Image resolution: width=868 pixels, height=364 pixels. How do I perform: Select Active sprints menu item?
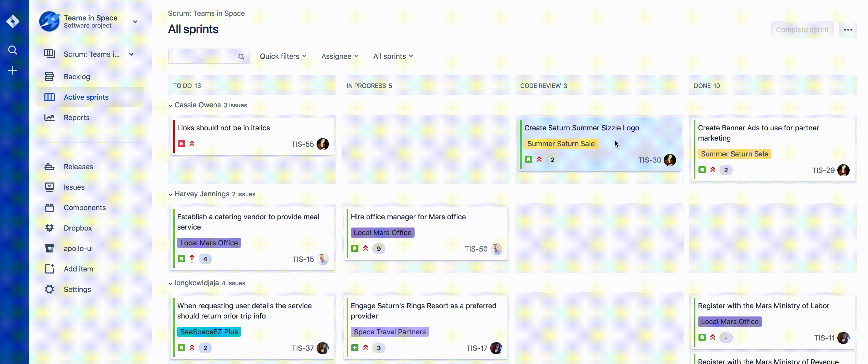(x=86, y=97)
